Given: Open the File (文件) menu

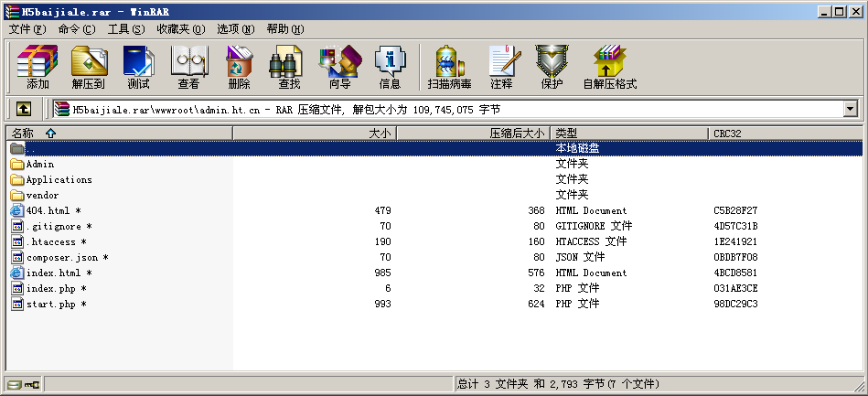Looking at the screenshot, I should [27, 29].
